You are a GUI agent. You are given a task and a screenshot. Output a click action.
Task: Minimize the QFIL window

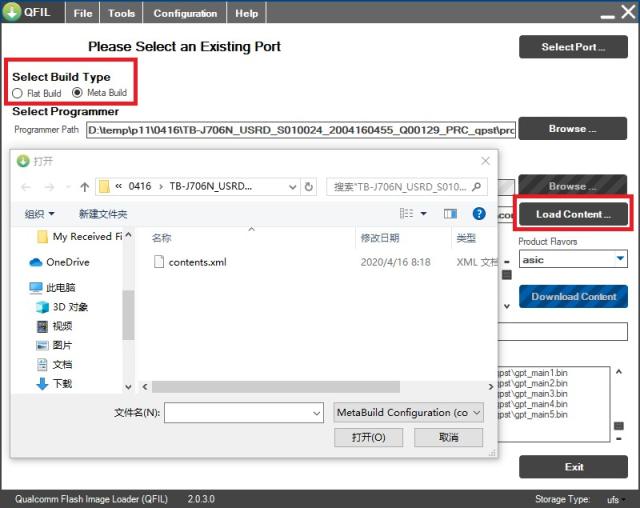(607, 16)
